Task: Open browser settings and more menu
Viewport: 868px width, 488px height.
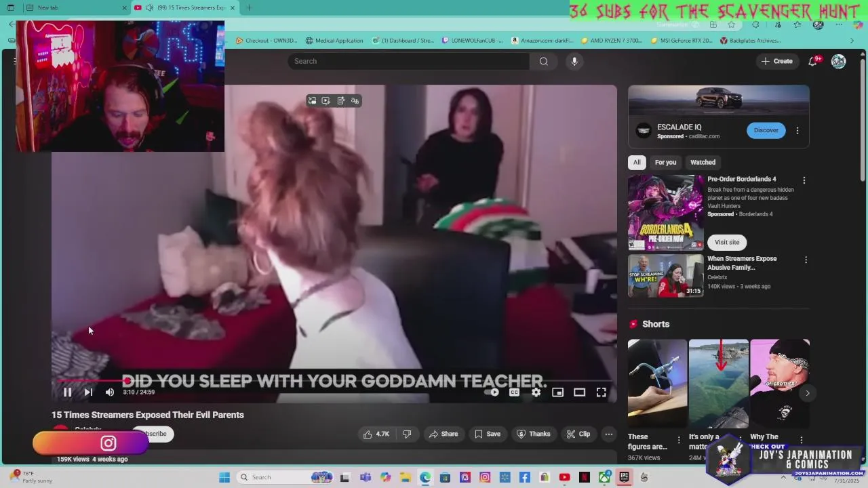Action: point(839,24)
